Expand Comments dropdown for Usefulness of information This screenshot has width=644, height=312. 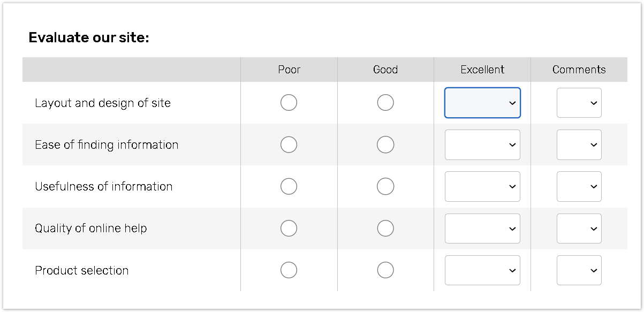coord(579,186)
